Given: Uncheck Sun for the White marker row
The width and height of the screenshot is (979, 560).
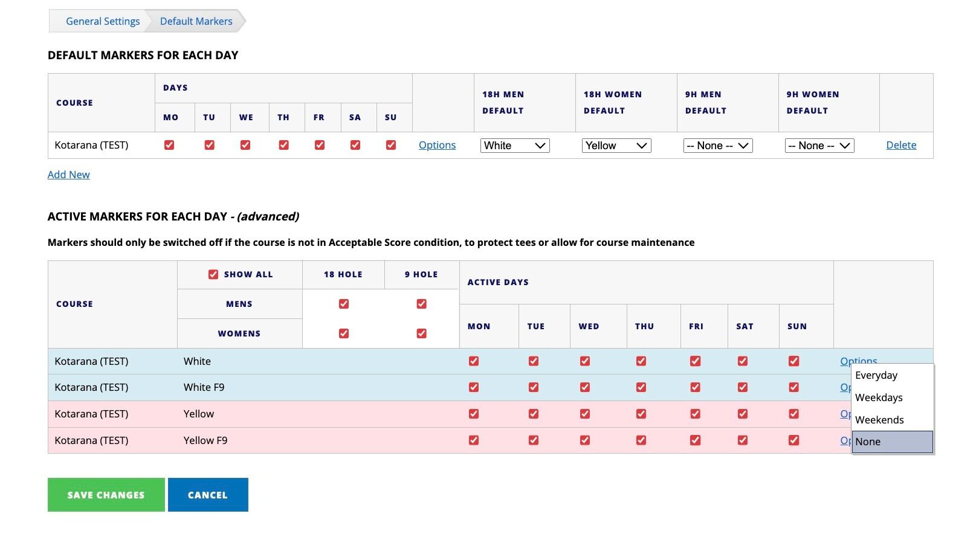Looking at the screenshot, I should [x=794, y=361].
